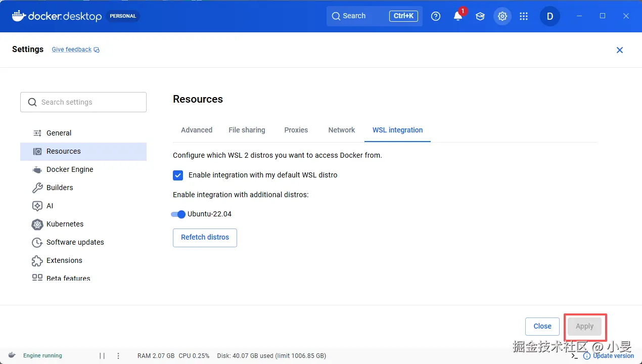
Task: Open the AI settings section
Action: [x=83, y=206]
